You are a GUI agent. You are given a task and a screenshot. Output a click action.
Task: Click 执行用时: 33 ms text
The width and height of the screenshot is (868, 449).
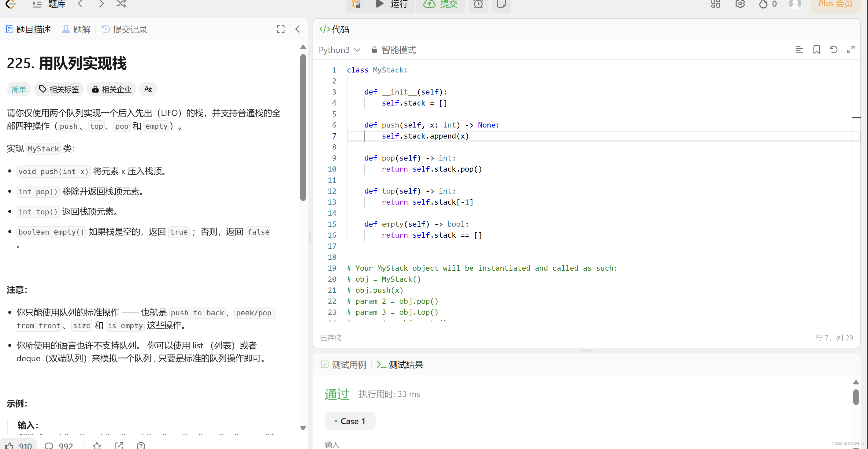click(x=389, y=394)
